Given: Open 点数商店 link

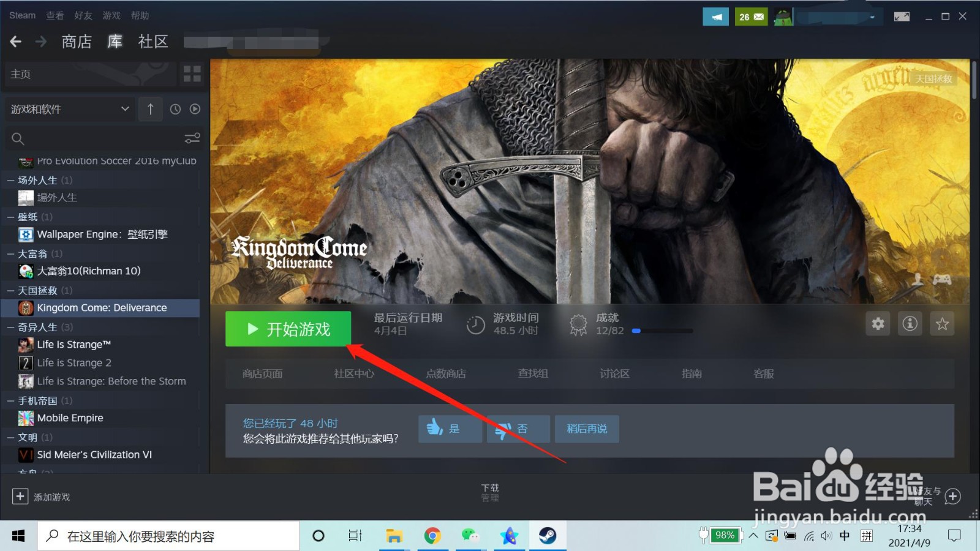Looking at the screenshot, I should coord(446,373).
